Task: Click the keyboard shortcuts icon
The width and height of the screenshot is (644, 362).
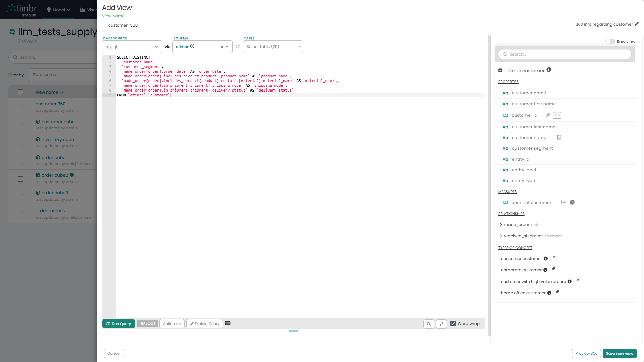Action: (228, 323)
